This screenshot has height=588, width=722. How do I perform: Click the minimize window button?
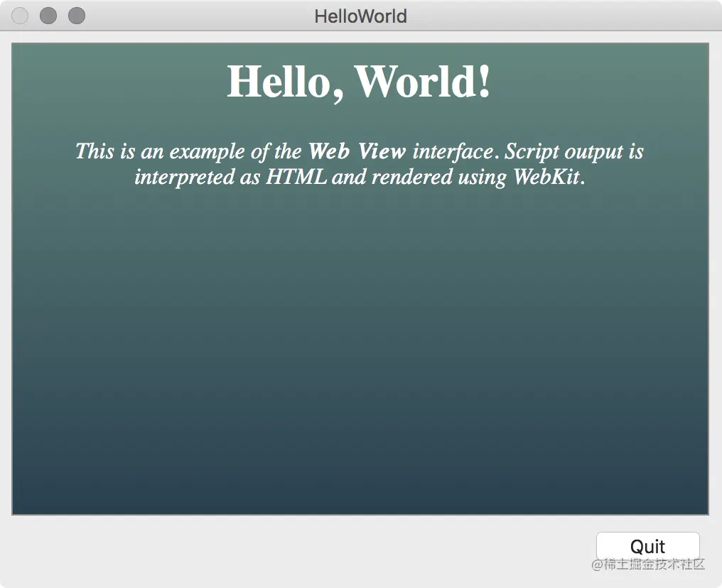[48, 16]
